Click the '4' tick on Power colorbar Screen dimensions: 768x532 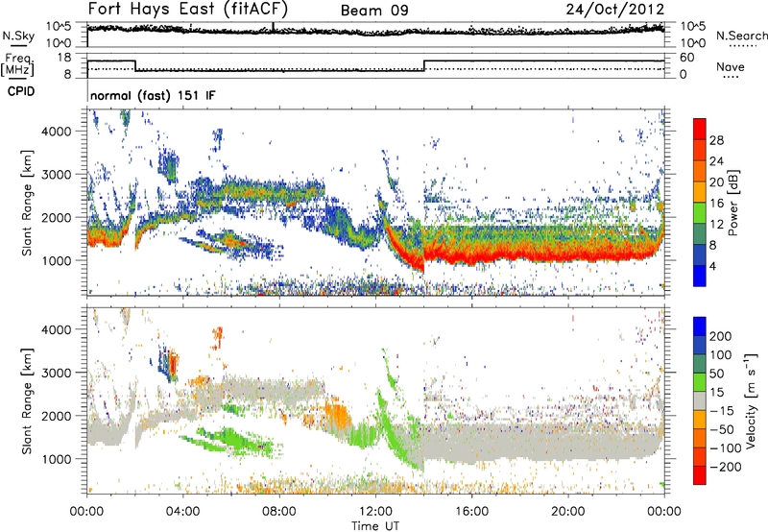[x=712, y=266]
